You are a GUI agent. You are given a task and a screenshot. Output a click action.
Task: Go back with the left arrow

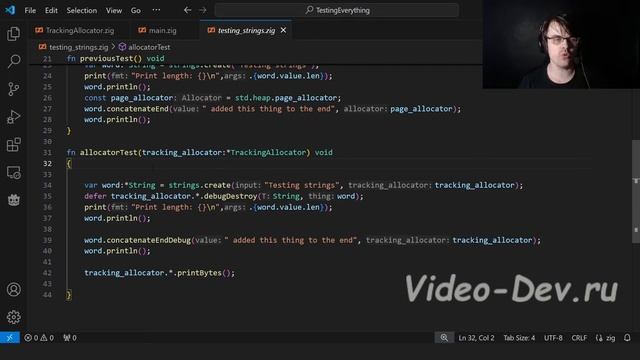coord(187,10)
